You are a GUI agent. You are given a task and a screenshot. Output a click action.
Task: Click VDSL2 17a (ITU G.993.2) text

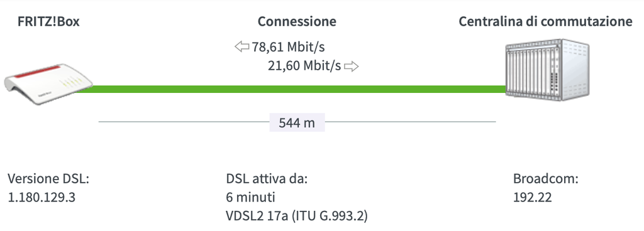point(297,216)
